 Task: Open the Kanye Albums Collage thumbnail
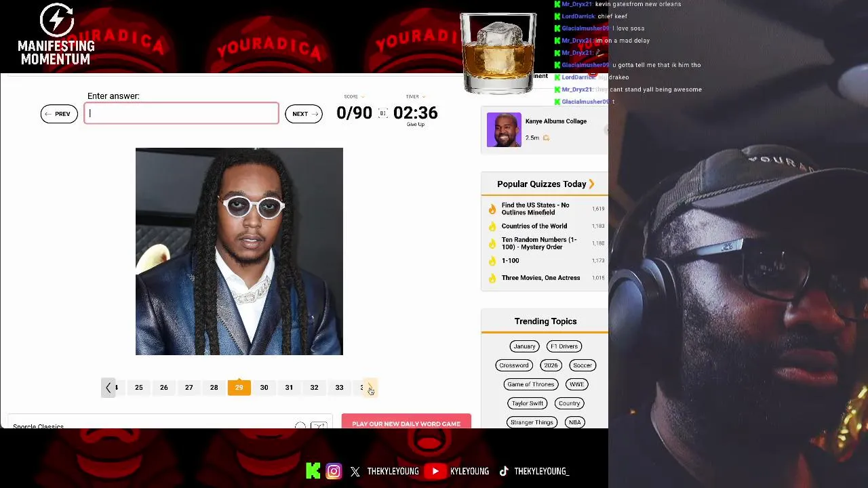(x=504, y=129)
